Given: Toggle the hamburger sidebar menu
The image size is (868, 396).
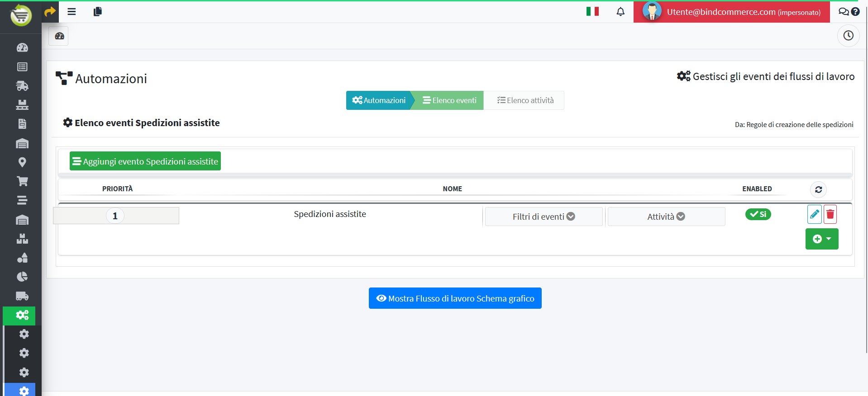Looking at the screenshot, I should 72,12.
